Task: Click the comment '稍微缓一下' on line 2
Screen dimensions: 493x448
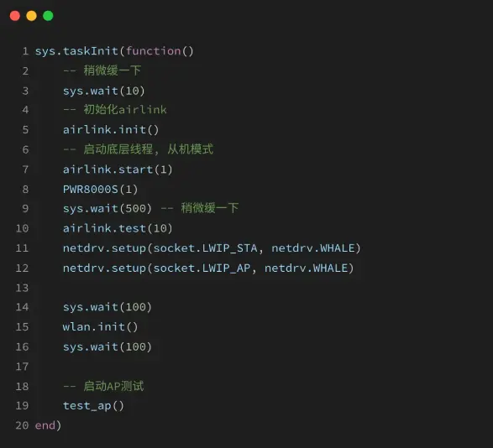Action: point(102,70)
